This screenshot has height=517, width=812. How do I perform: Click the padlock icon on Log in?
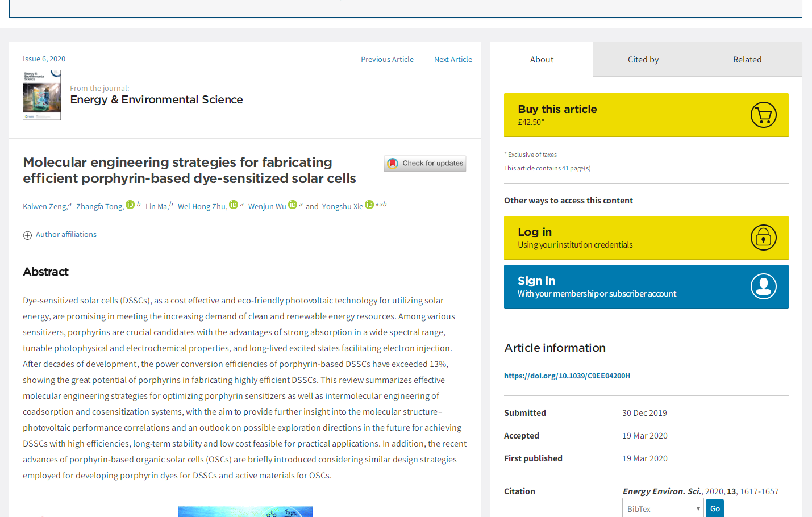pos(763,237)
